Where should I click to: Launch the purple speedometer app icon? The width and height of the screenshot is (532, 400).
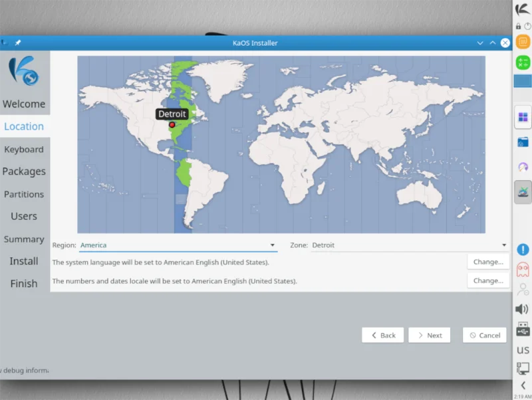click(x=523, y=167)
